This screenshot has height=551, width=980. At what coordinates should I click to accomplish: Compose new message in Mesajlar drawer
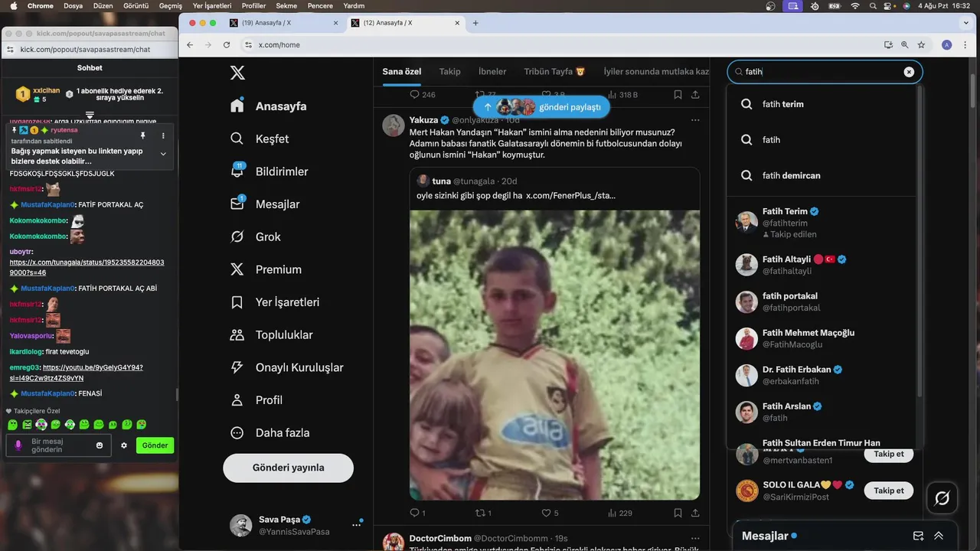pyautogui.click(x=918, y=536)
